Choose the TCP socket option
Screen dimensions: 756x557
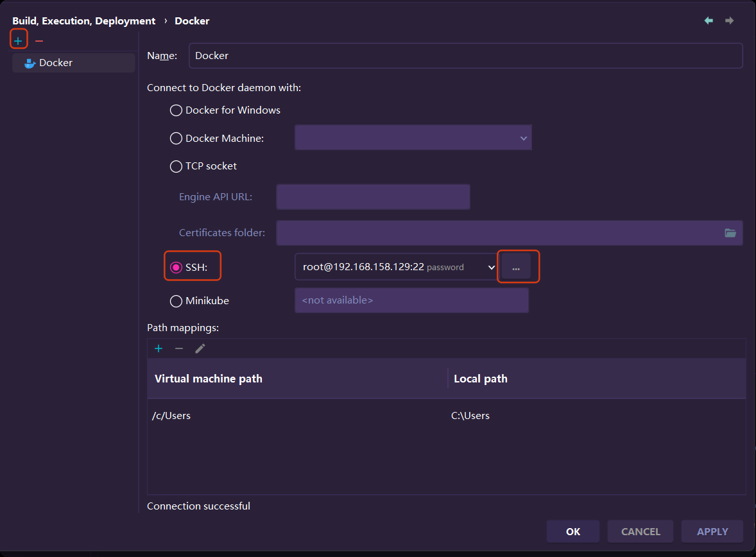pyautogui.click(x=203, y=166)
